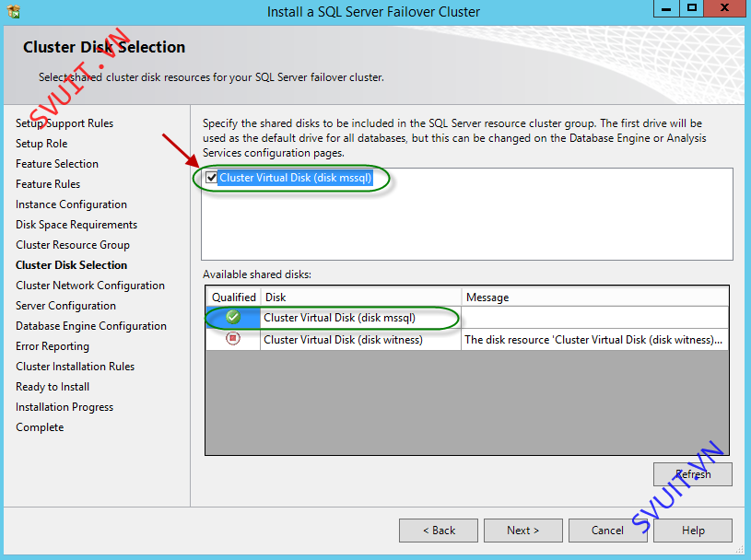Image resolution: width=751 pixels, height=560 pixels.
Task: Go to the Disk Space Requirements step
Action: click(76, 225)
